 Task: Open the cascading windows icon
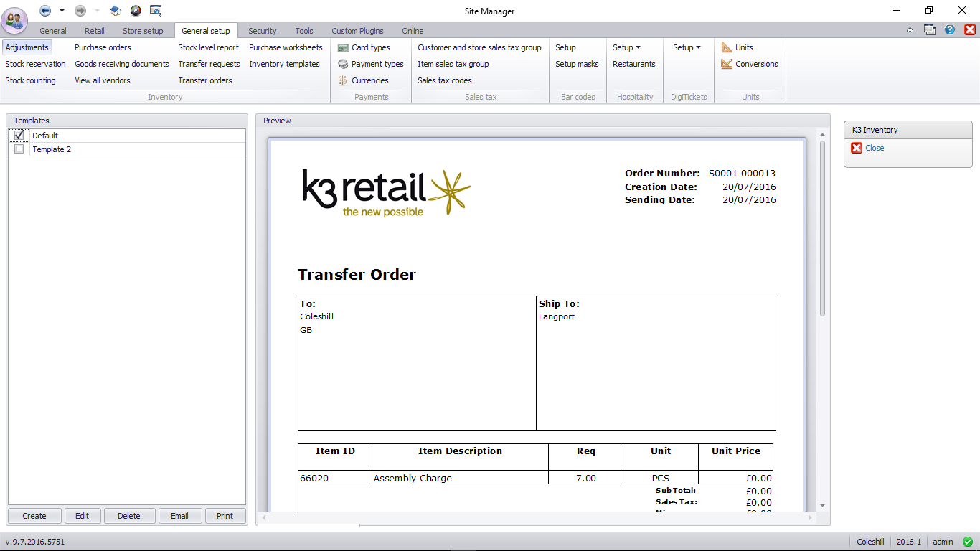click(930, 30)
